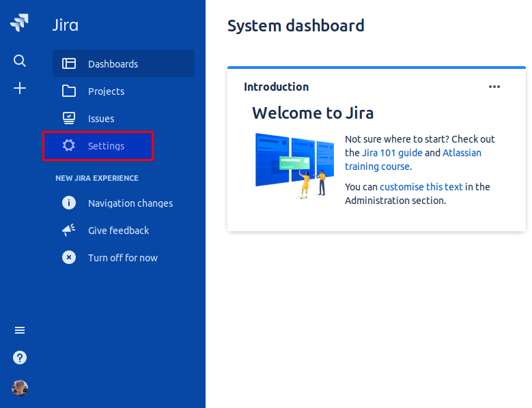Open the search magnifier icon
This screenshot has height=408, width=532.
[x=20, y=61]
